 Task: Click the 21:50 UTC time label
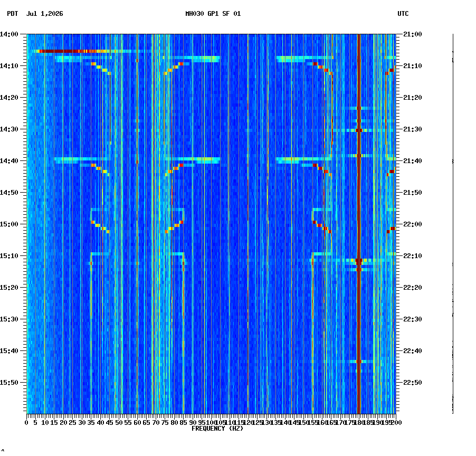click(413, 193)
